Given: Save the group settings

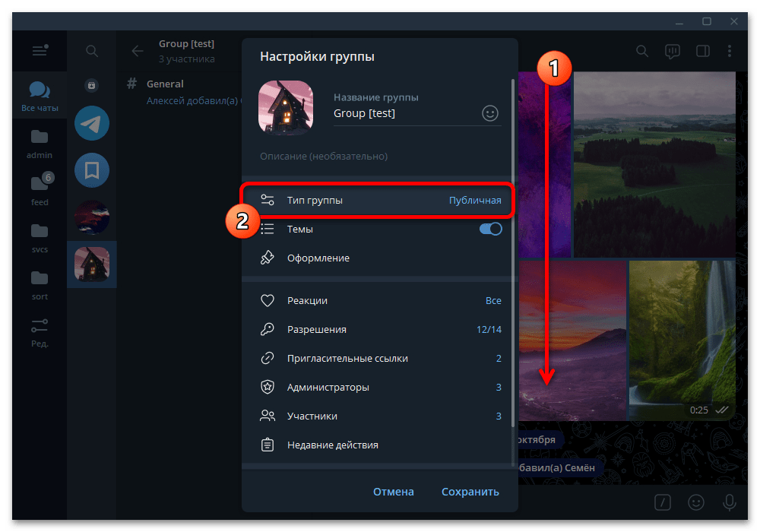Looking at the screenshot, I should 470,492.
